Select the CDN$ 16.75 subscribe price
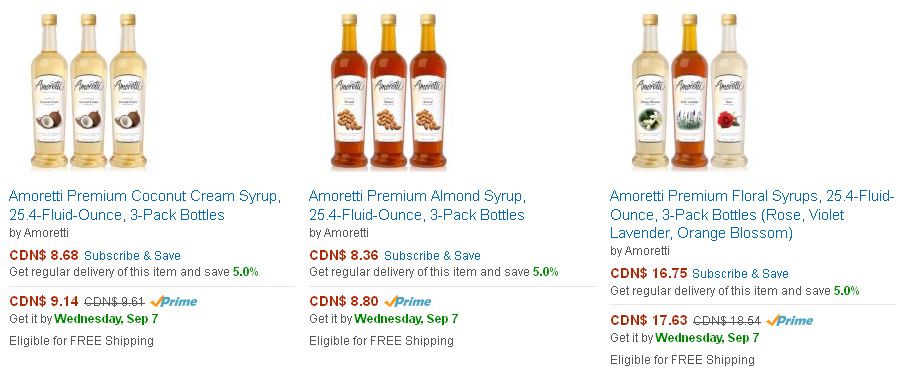The width and height of the screenshot is (901, 368). (649, 273)
